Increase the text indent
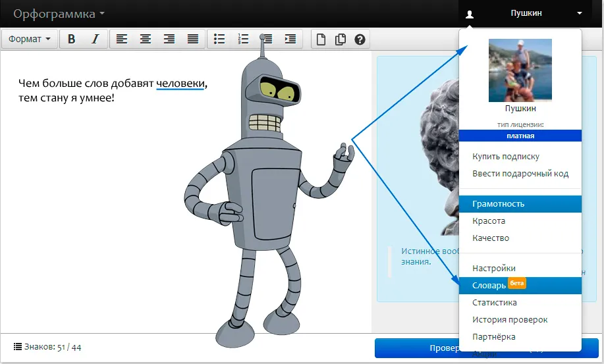The image size is (604, 364). click(290, 39)
